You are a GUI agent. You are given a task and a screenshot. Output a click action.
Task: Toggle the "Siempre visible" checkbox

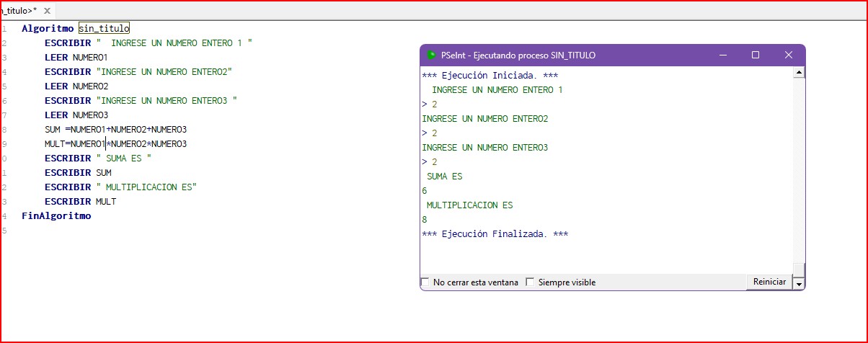(x=530, y=282)
